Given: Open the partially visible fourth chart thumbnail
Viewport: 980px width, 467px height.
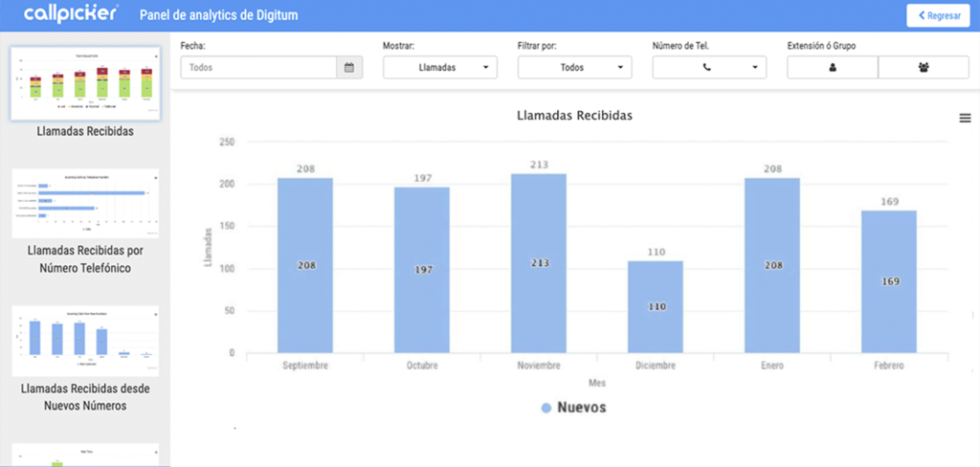Looking at the screenshot, I should click(x=84, y=456).
